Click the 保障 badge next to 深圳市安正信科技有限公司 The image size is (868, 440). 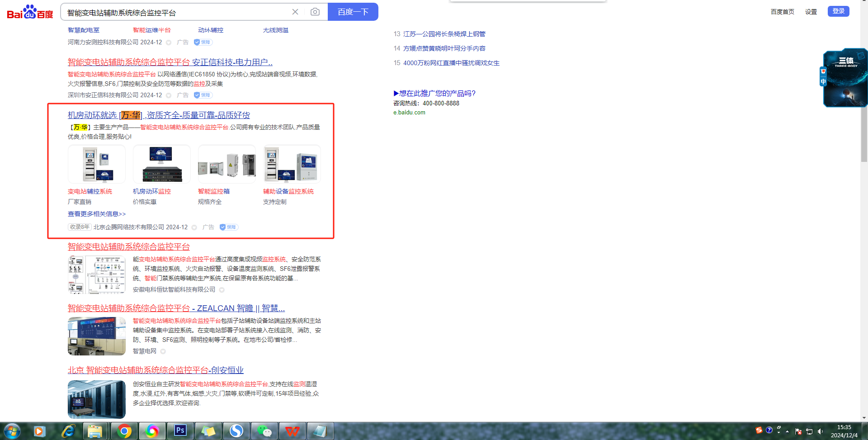(203, 95)
